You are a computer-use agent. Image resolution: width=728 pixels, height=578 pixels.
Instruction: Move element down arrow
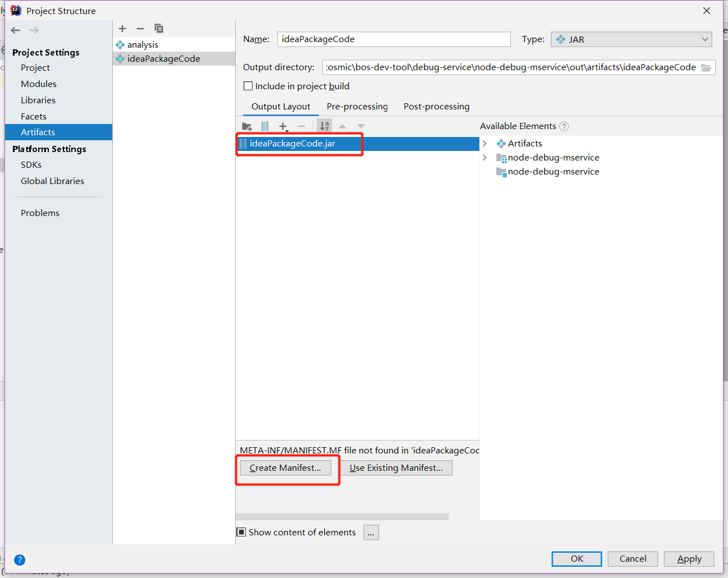(x=361, y=126)
